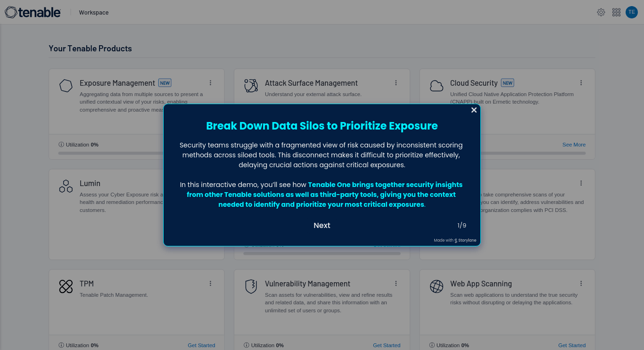This screenshot has width=644, height=350.
Task: Open the Attack Surface Management options menu
Action: pyautogui.click(x=396, y=82)
